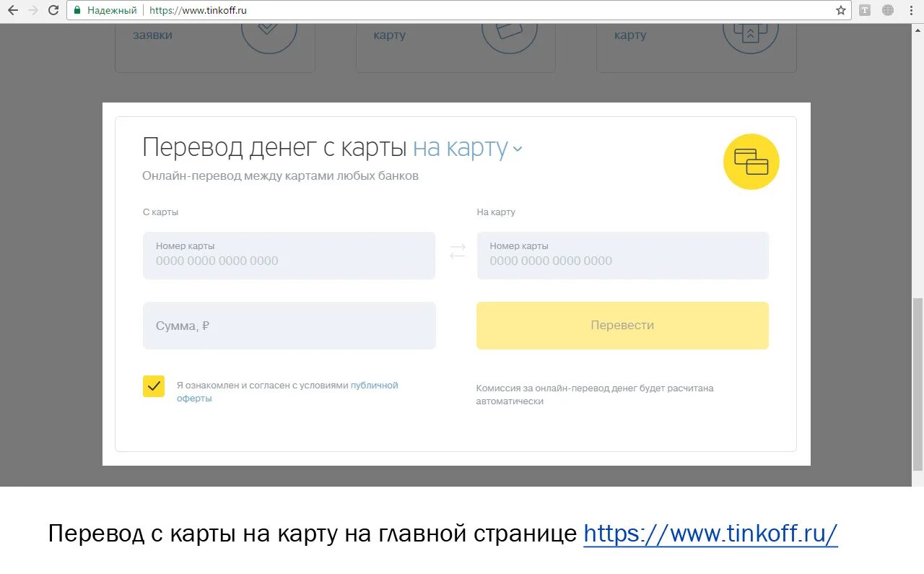This screenshot has height=574, width=924.
Task: Open the 'на карту' transfer type dropdown
Action: pos(467,147)
